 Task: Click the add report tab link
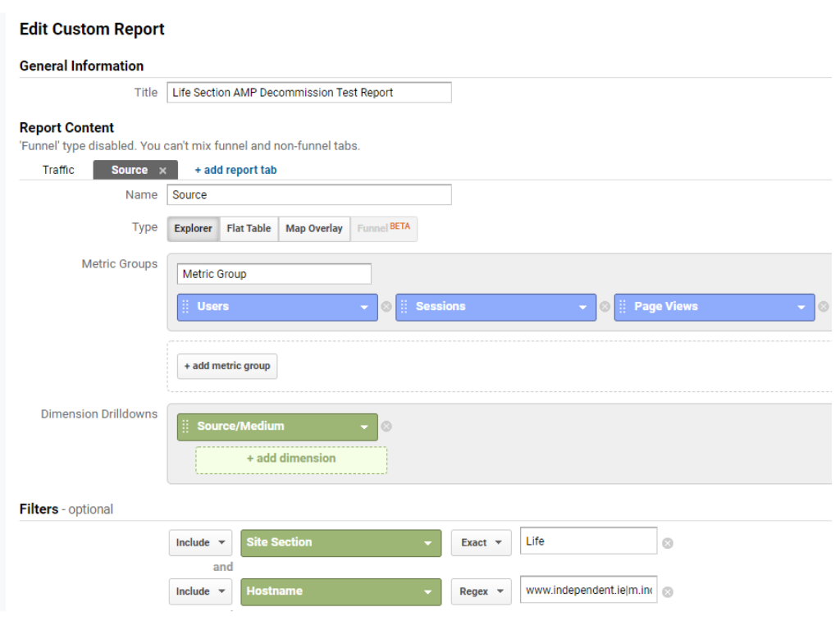click(x=235, y=170)
